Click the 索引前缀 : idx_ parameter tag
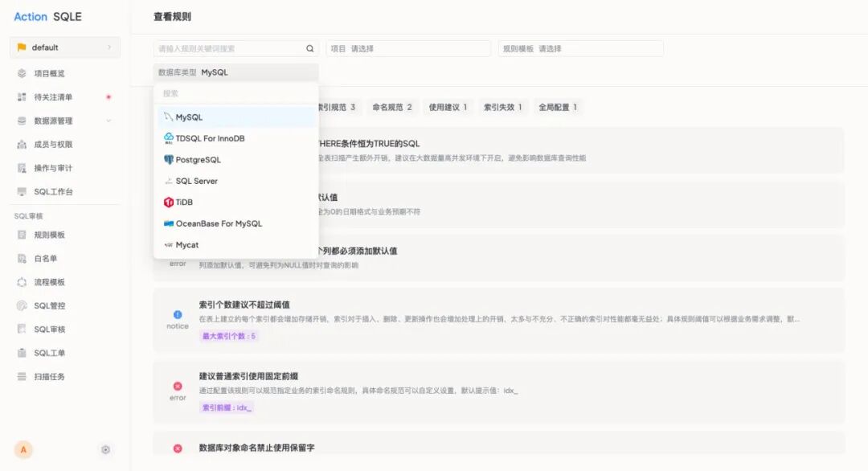This screenshot has height=471, width=868. pos(227,408)
